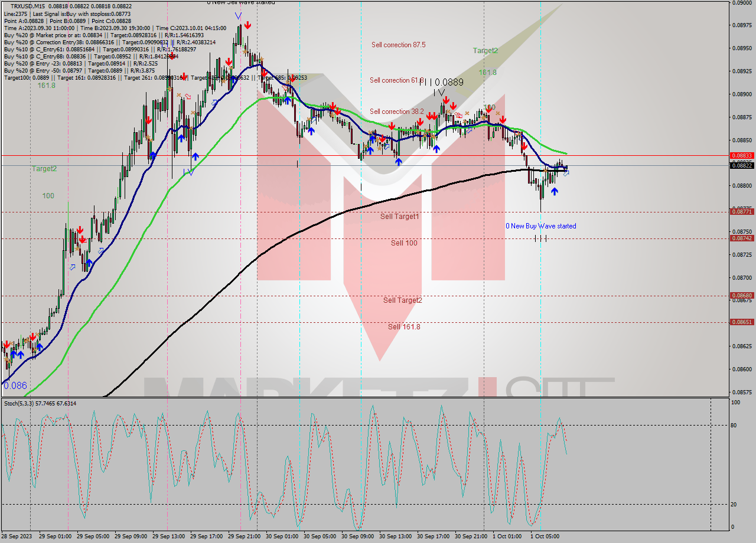Click the 'Sell correction 38.2' label
756x543 pixels.
pyautogui.click(x=397, y=112)
